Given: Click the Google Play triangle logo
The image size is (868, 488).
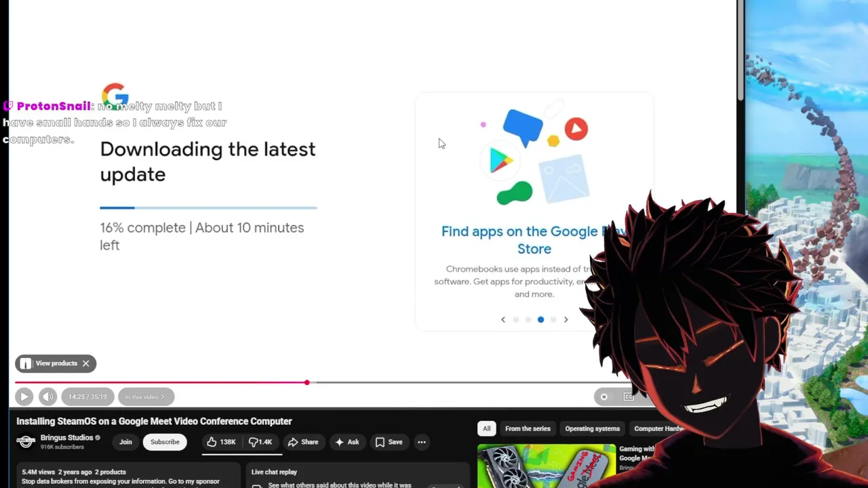Looking at the screenshot, I should 501,160.
